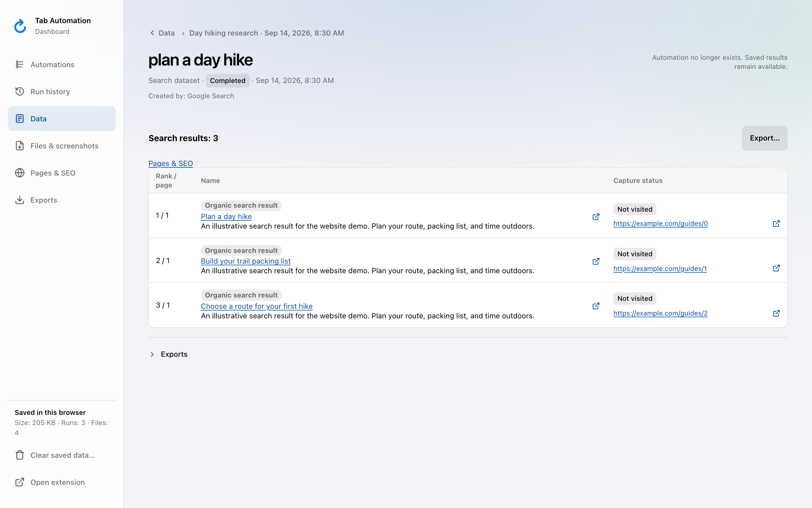Click the Rank / page column header
This screenshot has width=812, height=508.
click(166, 180)
